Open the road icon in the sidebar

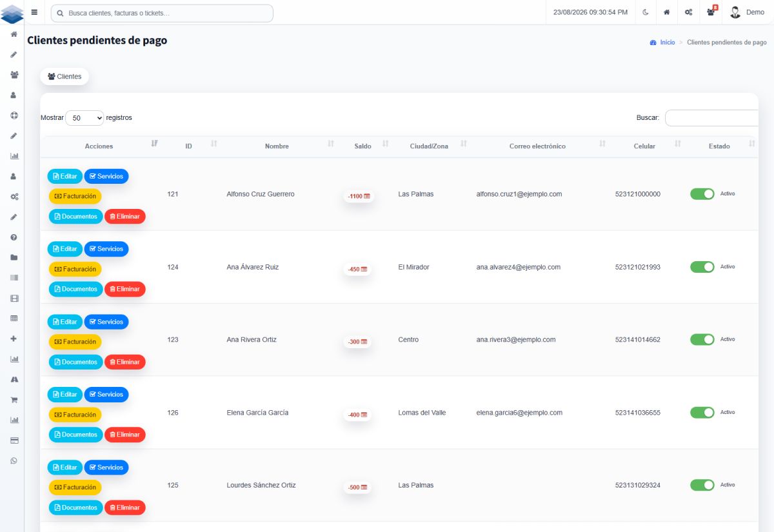point(14,379)
